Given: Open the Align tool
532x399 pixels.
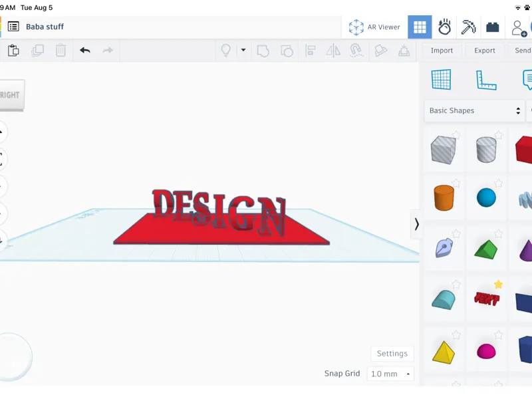Looking at the screenshot, I should pos(310,51).
